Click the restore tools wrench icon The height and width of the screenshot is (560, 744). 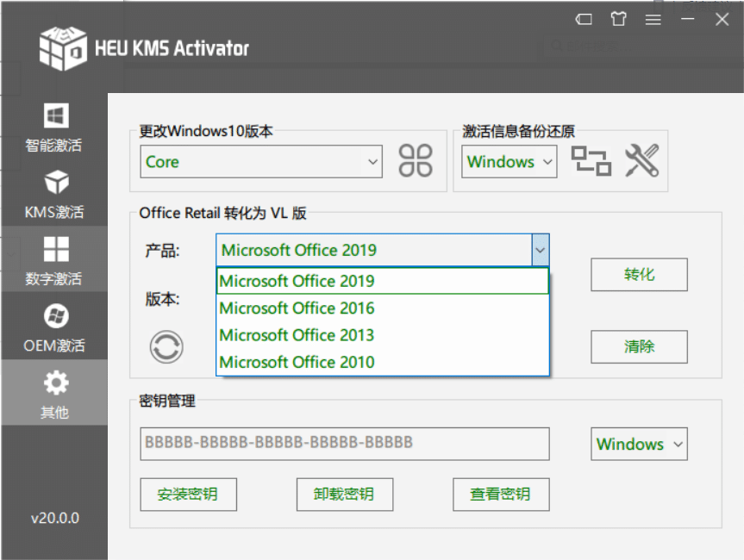click(642, 160)
